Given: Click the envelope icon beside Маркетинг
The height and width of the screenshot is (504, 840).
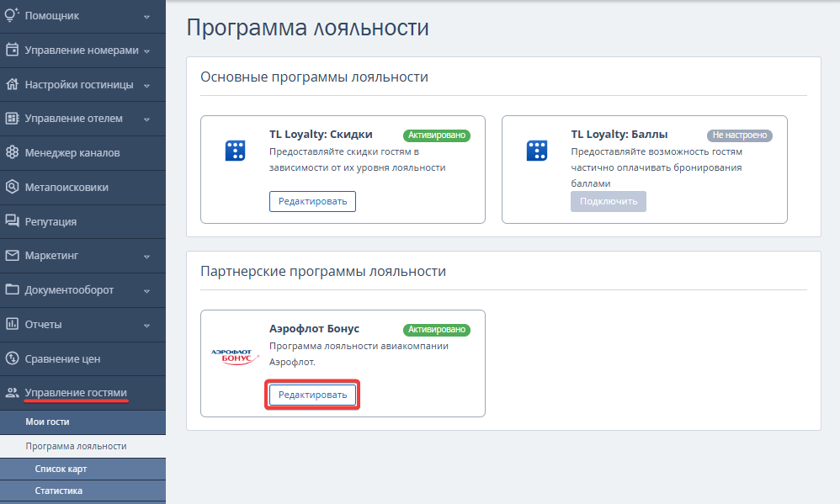Looking at the screenshot, I should point(12,256).
